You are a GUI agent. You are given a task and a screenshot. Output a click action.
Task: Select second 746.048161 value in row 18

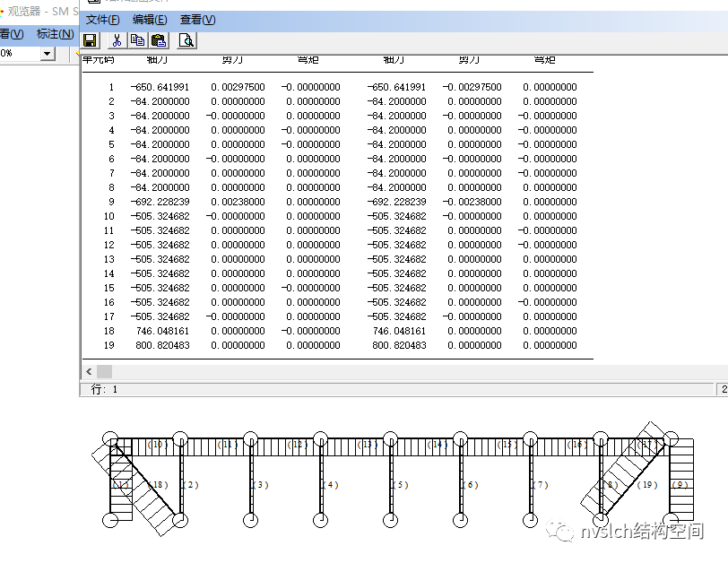[399, 331]
